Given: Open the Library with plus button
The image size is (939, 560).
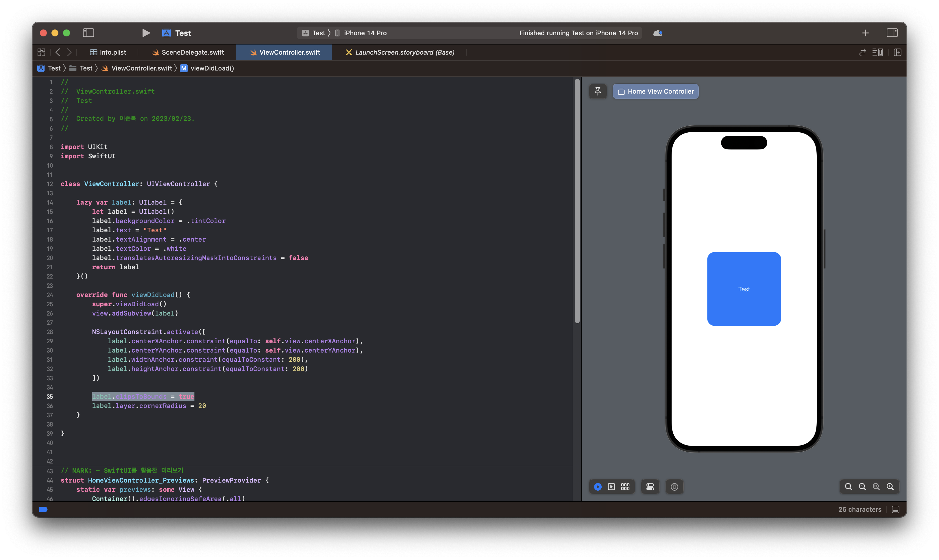Looking at the screenshot, I should click(x=865, y=33).
